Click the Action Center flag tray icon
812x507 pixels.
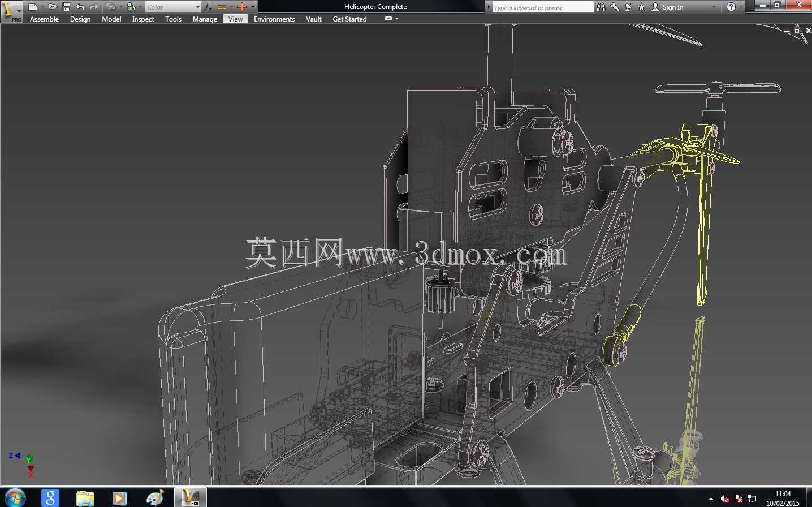(738, 499)
